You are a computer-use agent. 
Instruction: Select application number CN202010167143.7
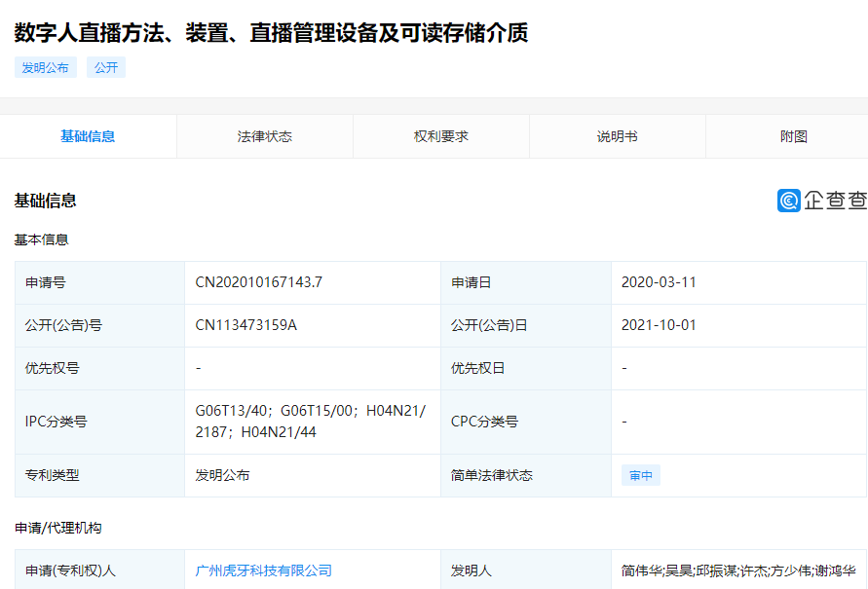[x=258, y=282]
